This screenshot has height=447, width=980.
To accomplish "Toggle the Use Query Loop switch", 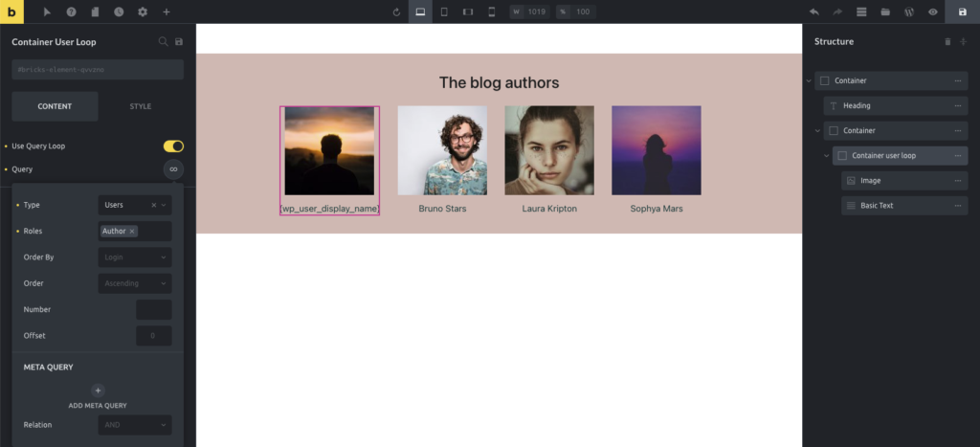I will tap(173, 145).
